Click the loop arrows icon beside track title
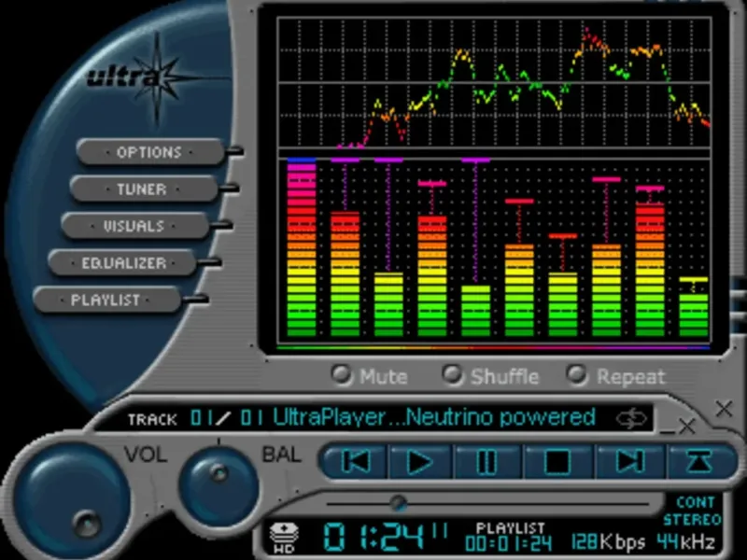Screen dimensions: 747x560 [x=632, y=418]
